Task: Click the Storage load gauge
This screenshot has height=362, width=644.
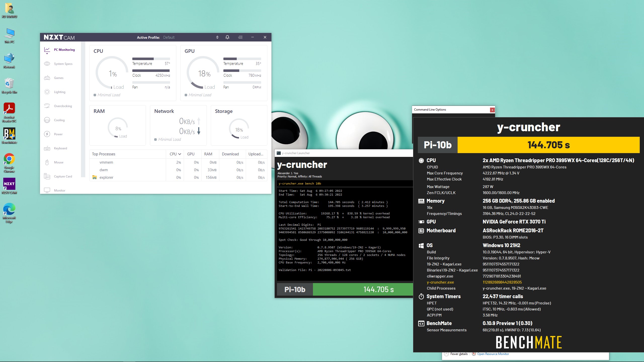Action: (x=239, y=128)
